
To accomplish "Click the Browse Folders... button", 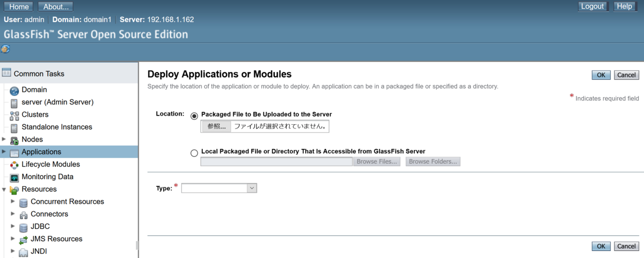I will [433, 161].
